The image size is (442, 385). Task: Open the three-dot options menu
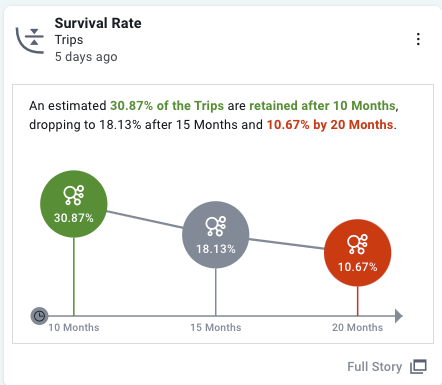(x=418, y=39)
